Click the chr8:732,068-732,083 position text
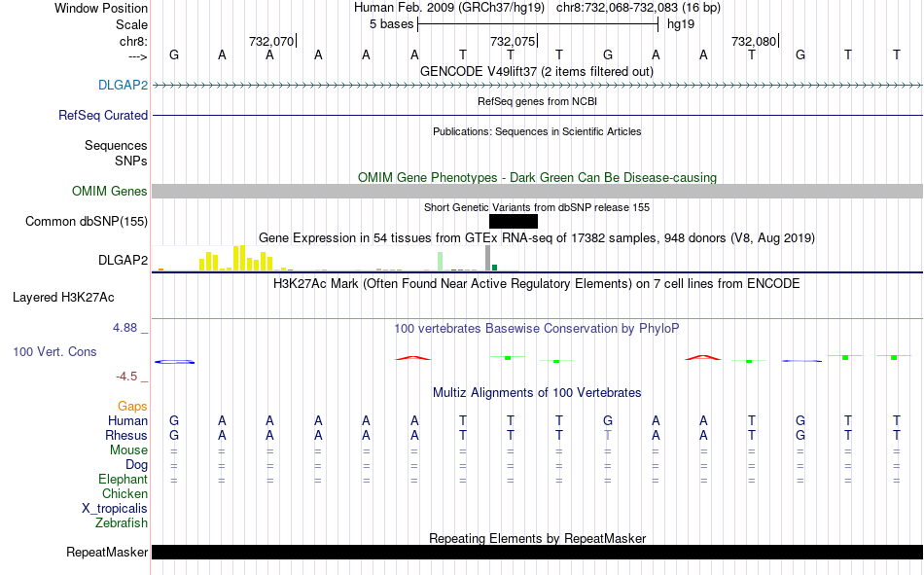Screen dimensions: 924x575 pyautogui.click(x=638, y=8)
